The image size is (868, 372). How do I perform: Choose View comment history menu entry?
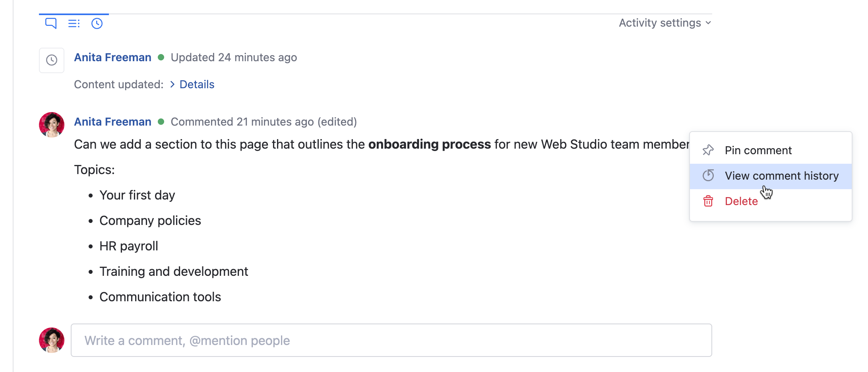pos(781,176)
